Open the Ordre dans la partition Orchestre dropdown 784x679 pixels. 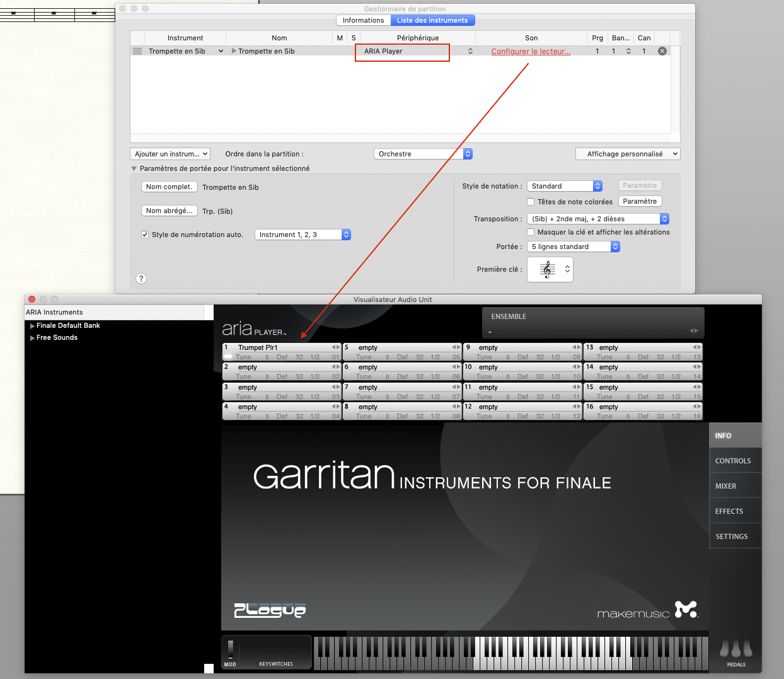click(423, 154)
